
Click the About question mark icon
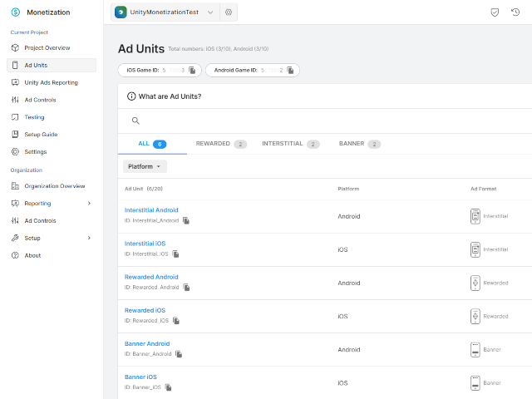click(15, 255)
